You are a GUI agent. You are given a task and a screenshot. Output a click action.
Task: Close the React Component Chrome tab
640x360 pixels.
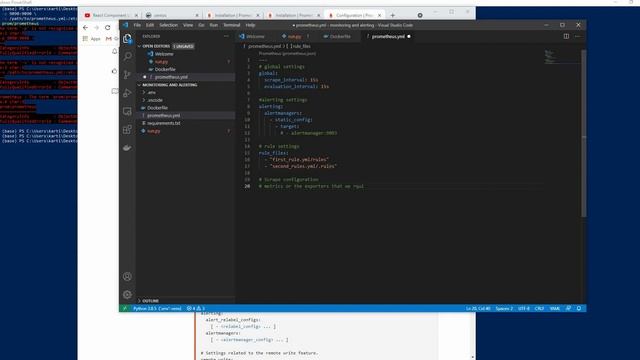(x=136, y=16)
